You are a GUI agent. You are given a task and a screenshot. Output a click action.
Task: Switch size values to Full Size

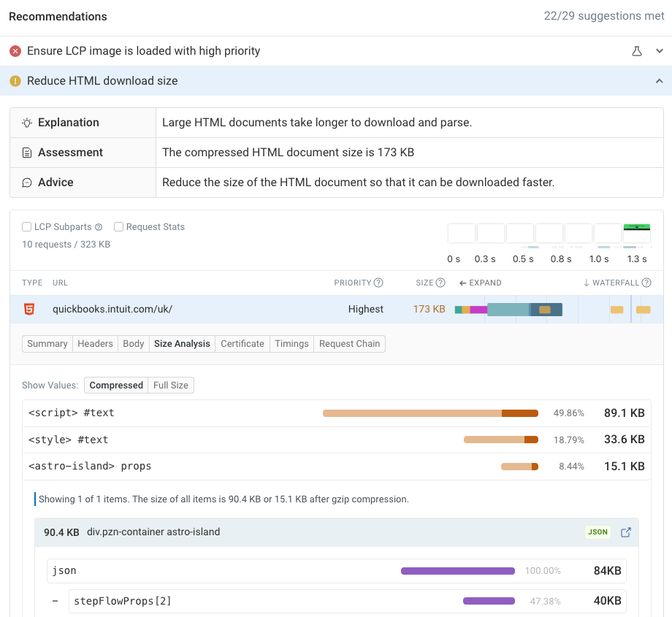tap(170, 385)
